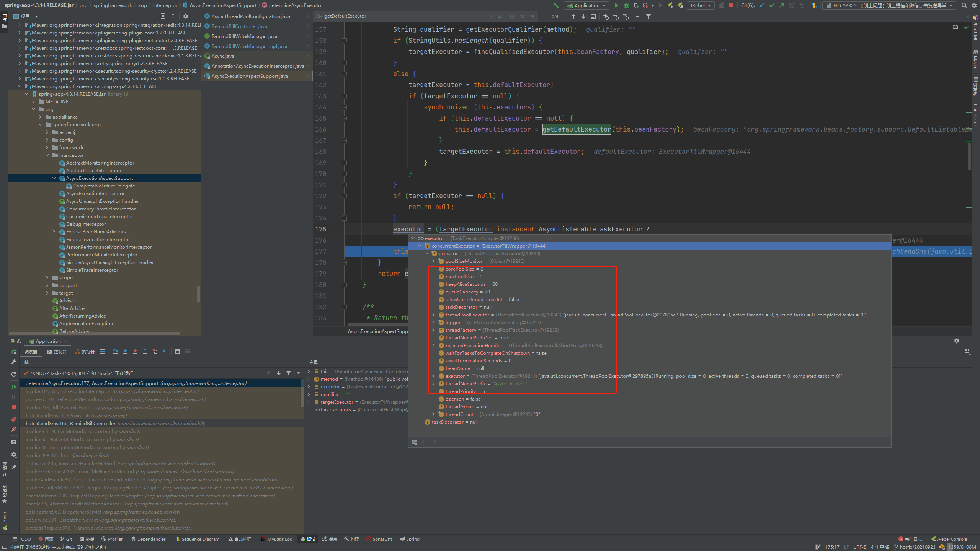
Task: Toggle match case Cc in the search bar
Action: pyautogui.click(x=513, y=16)
